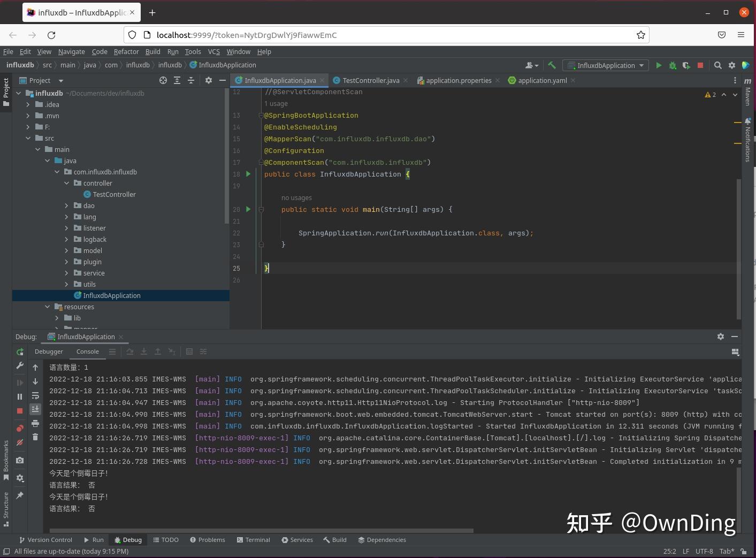Collapse the controller package
Viewport: 756px width, 558px height.
pyautogui.click(x=67, y=183)
